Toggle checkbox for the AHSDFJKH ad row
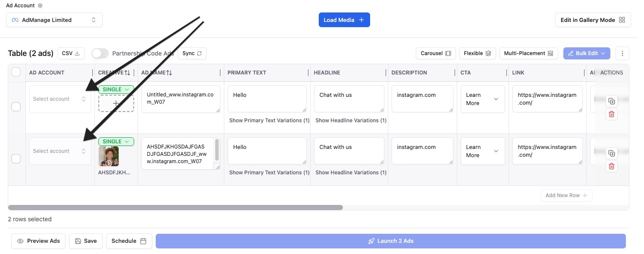Screen dimensions: 644x254 (x=16, y=158)
